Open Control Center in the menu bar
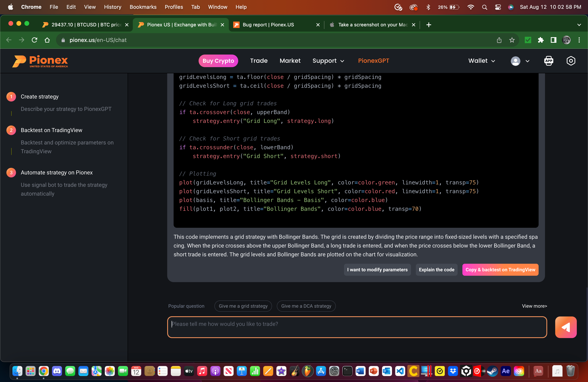The height and width of the screenshot is (382, 588). (x=498, y=7)
